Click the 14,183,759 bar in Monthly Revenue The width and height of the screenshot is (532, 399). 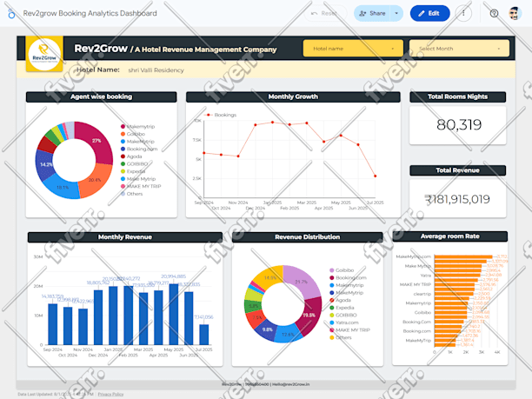(x=52, y=324)
